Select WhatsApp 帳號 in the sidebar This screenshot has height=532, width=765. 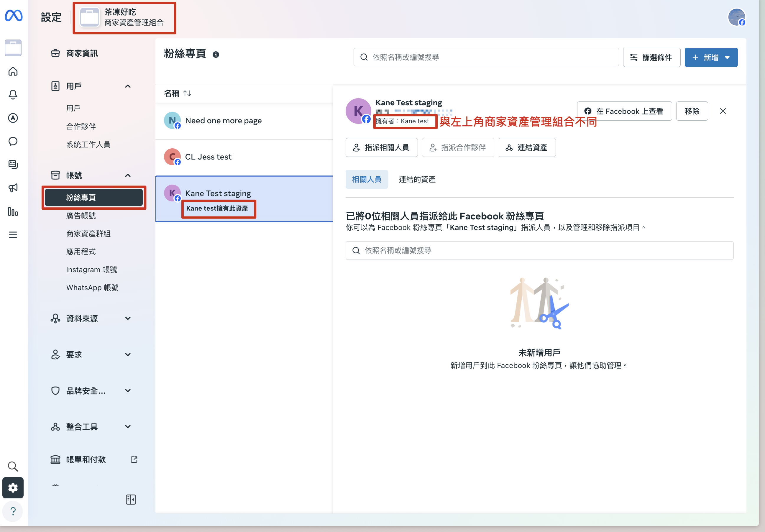(x=92, y=288)
